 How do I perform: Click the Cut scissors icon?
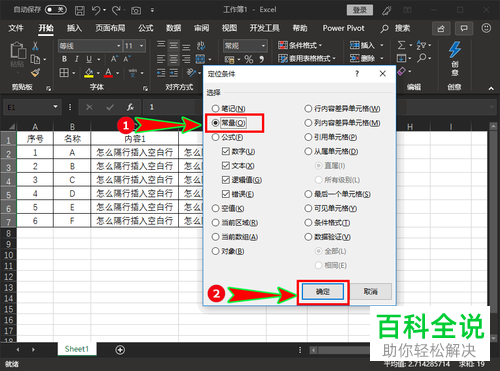(x=35, y=46)
